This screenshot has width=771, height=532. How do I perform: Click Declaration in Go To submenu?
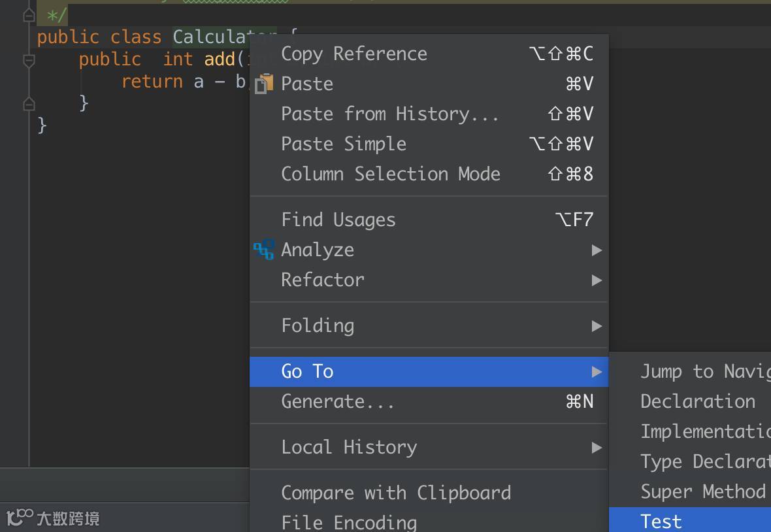point(697,402)
